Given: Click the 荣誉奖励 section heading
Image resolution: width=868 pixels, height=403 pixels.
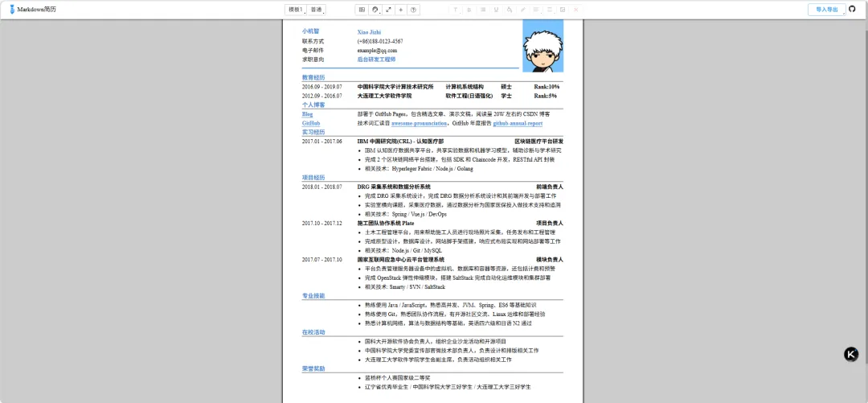Looking at the screenshot, I should pyautogui.click(x=313, y=368).
